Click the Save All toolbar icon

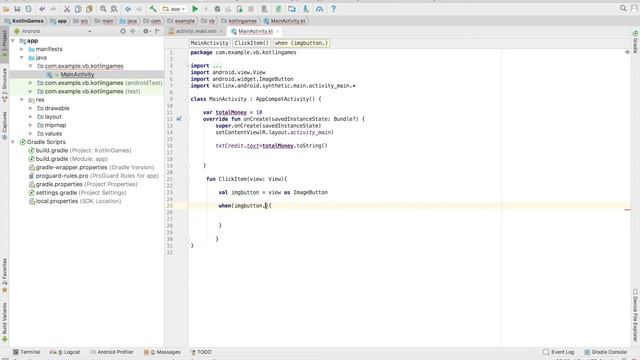[17, 9]
